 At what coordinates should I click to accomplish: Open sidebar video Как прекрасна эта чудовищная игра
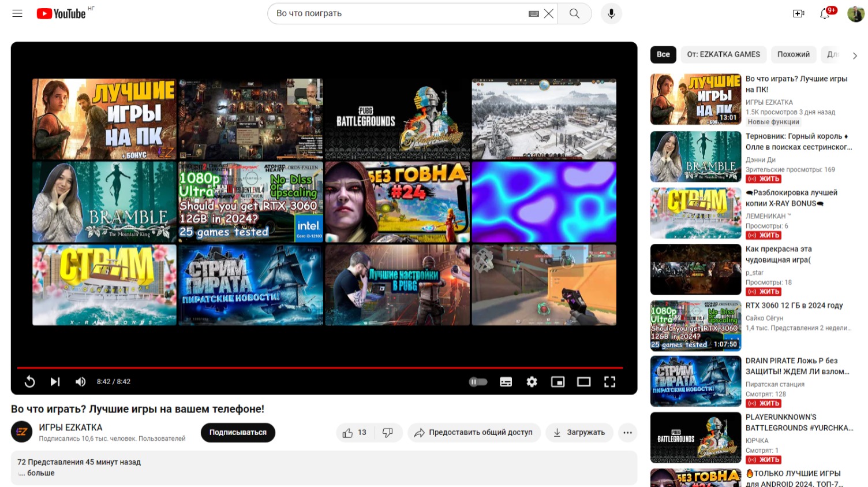tap(779, 254)
